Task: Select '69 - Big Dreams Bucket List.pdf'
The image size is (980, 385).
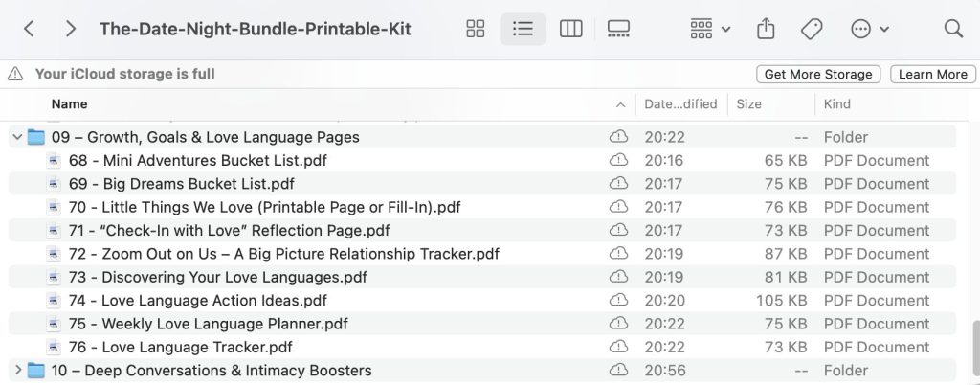Action: tap(181, 184)
